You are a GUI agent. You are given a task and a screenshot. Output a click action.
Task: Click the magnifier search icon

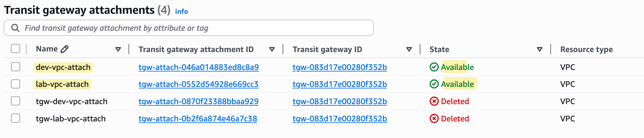(15, 28)
